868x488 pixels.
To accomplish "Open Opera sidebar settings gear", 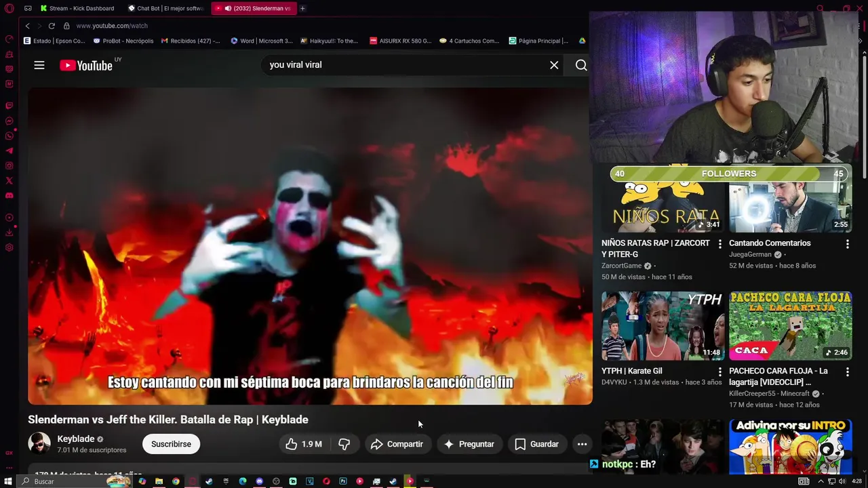I will pyautogui.click(x=9, y=247).
